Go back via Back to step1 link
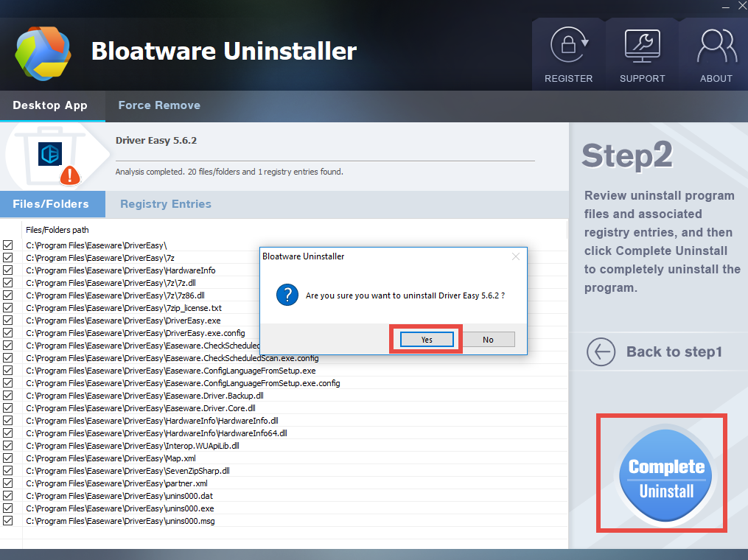 (674, 352)
